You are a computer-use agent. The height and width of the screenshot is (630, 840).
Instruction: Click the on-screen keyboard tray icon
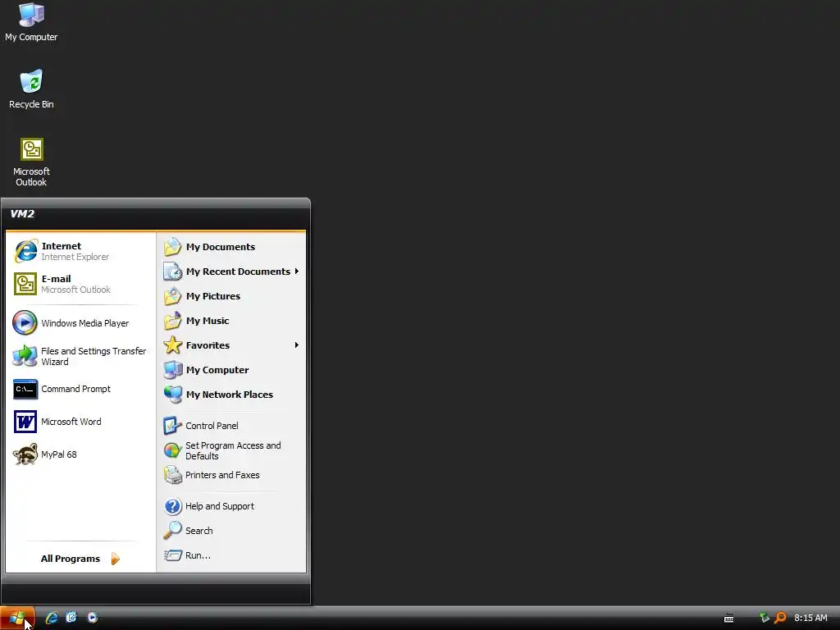[x=728, y=618]
